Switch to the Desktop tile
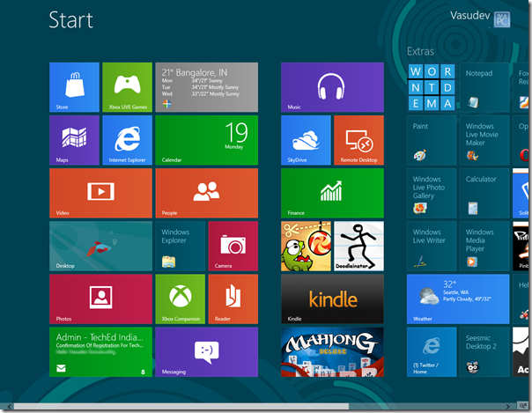This screenshot has height=413, width=532. pos(100,247)
